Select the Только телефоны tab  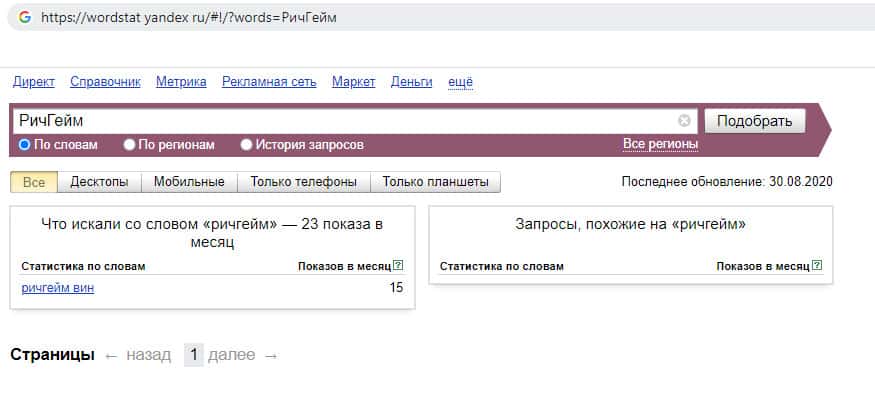coord(304,182)
